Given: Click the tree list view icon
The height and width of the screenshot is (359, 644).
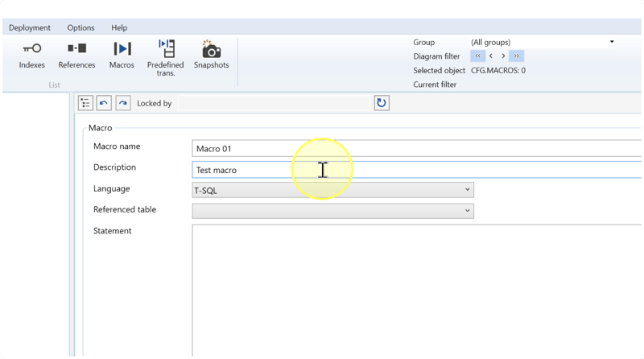Looking at the screenshot, I should 85,103.
